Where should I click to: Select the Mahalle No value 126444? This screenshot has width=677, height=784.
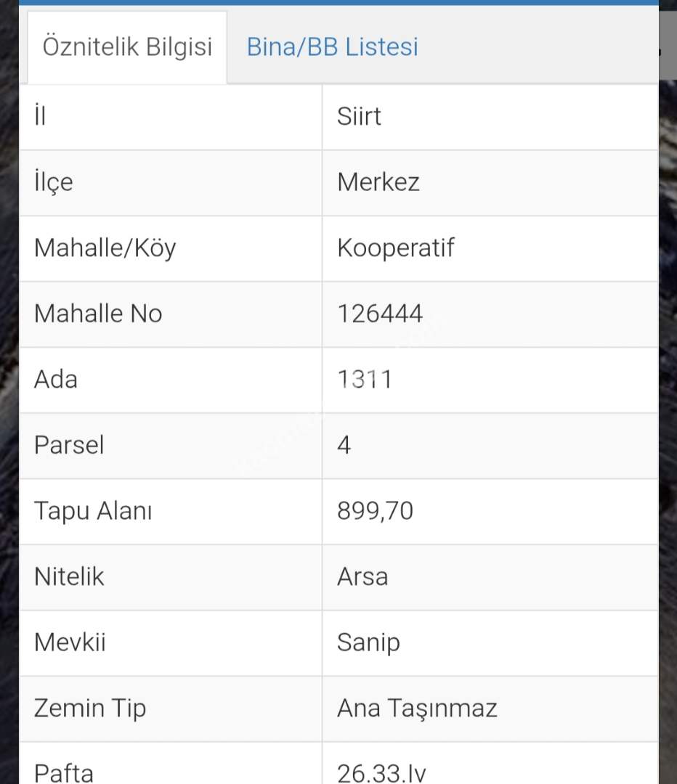pos(380,314)
